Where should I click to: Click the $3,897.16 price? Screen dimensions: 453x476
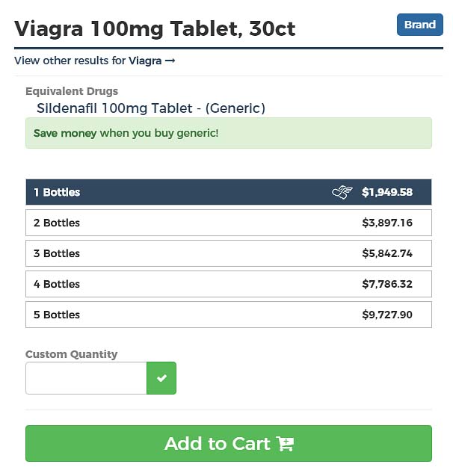[x=387, y=223]
